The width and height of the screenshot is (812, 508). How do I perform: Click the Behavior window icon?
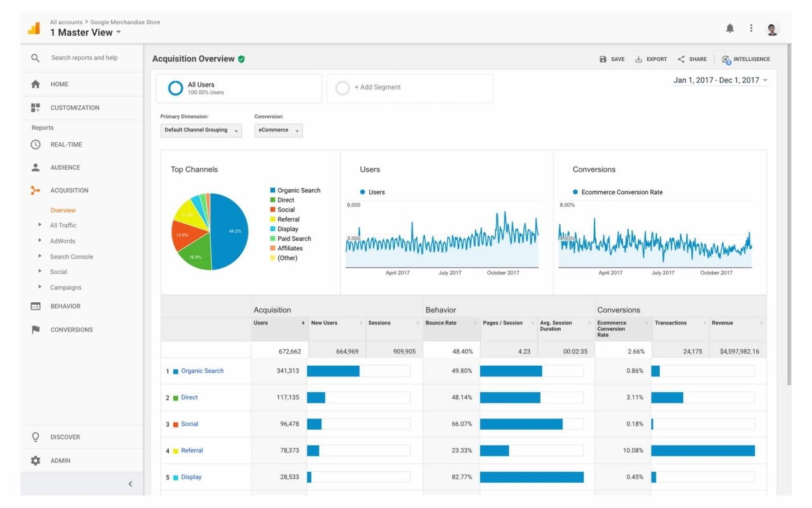tap(36, 306)
